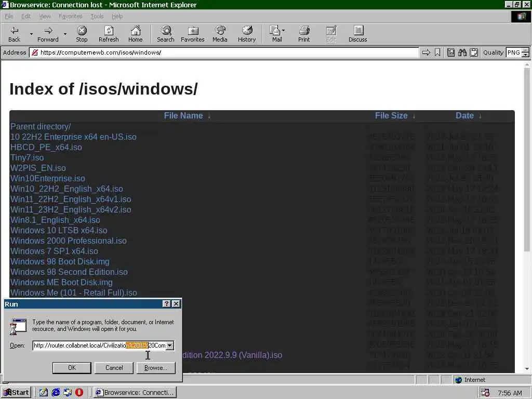Open Windows ME Boot Disk.img link

click(x=61, y=282)
